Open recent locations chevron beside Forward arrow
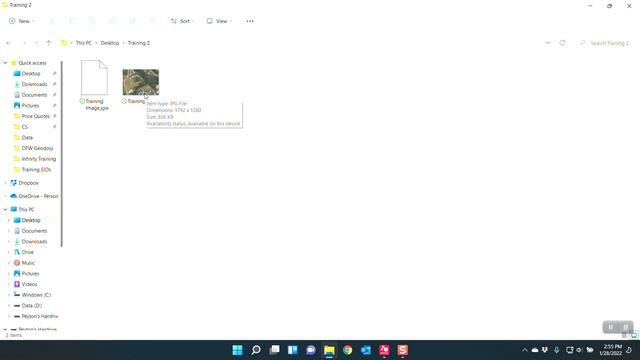 pos(36,43)
